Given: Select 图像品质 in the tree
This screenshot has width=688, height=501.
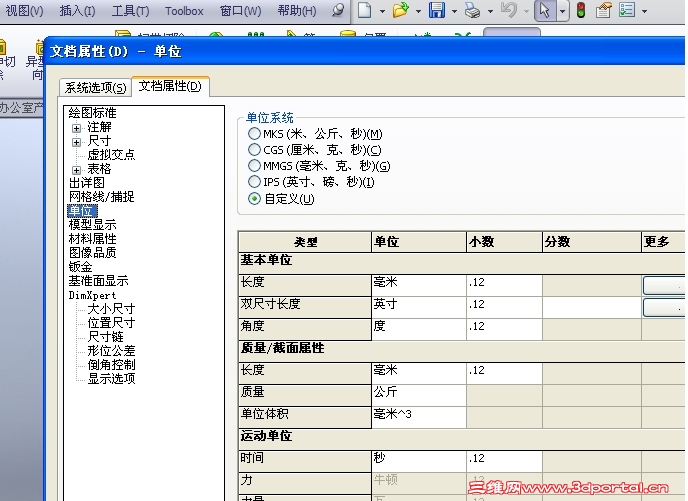Looking at the screenshot, I should coord(93,253).
